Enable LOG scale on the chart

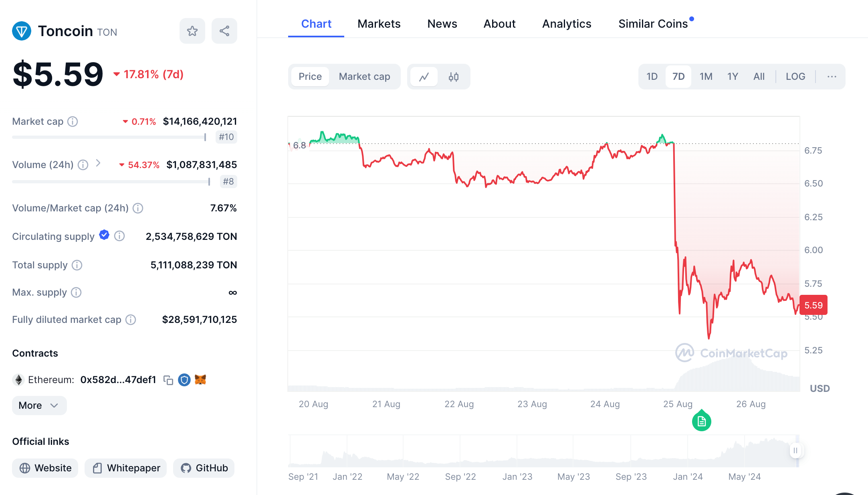point(795,76)
